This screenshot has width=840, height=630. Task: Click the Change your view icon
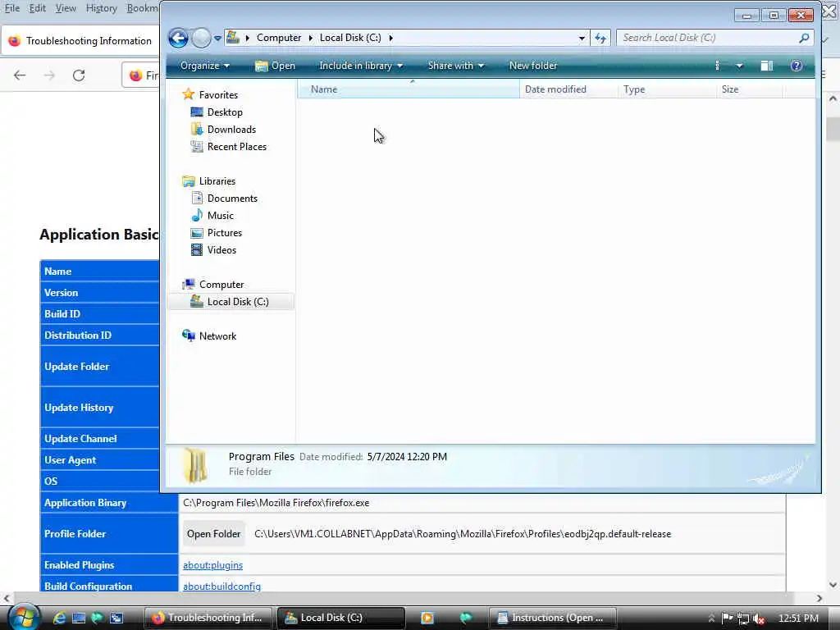tap(717, 66)
